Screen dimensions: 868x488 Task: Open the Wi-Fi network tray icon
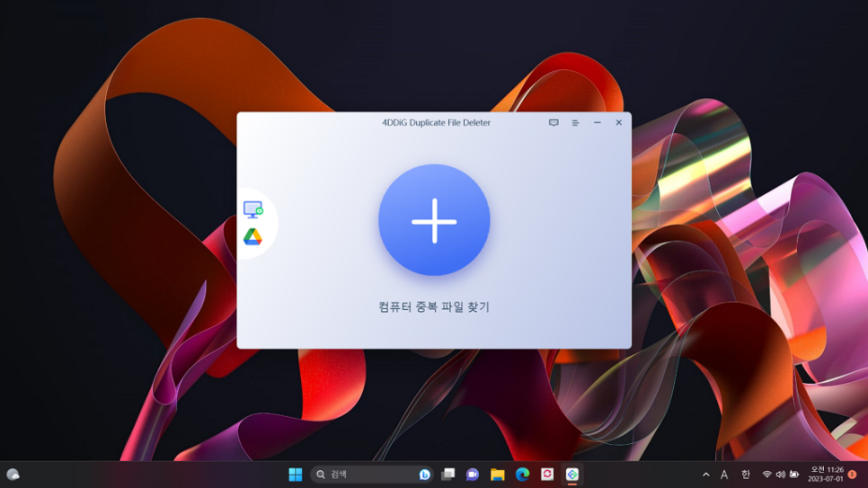point(766,475)
